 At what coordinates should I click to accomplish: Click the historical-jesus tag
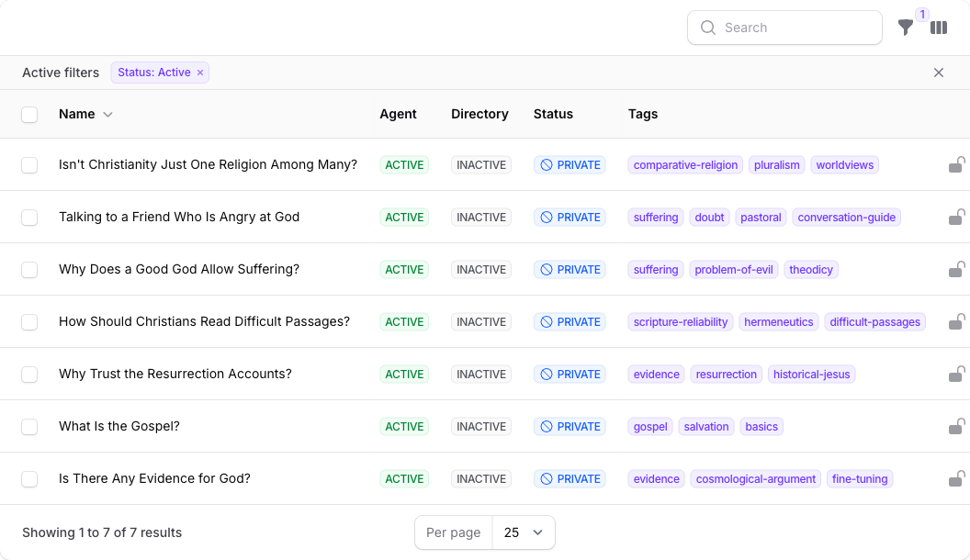pyautogui.click(x=811, y=375)
